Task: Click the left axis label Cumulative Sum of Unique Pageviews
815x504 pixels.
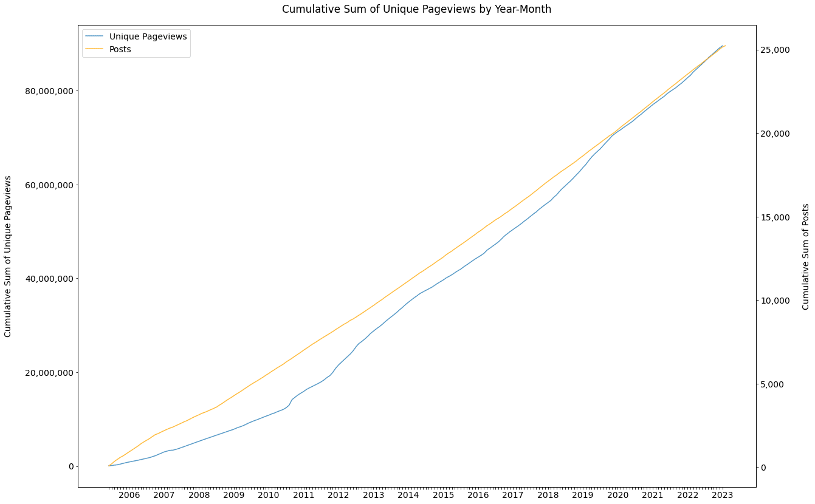Action: [8, 256]
